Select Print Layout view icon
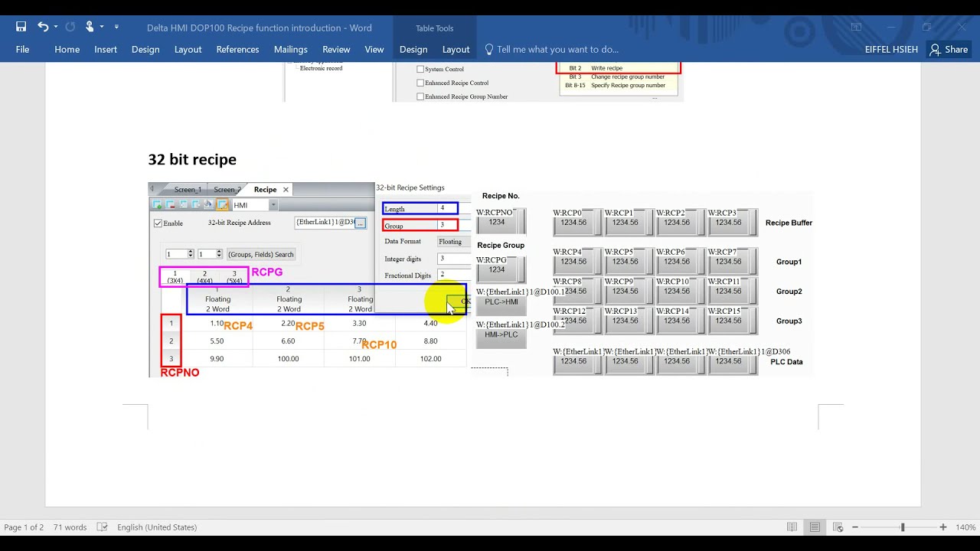Viewport: 980px width, 551px height. pos(815,527)
